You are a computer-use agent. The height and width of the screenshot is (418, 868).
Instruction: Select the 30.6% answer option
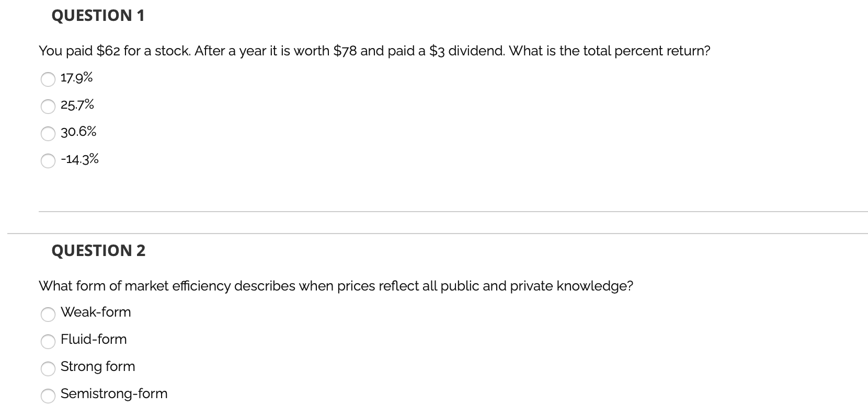click(48, 134)
